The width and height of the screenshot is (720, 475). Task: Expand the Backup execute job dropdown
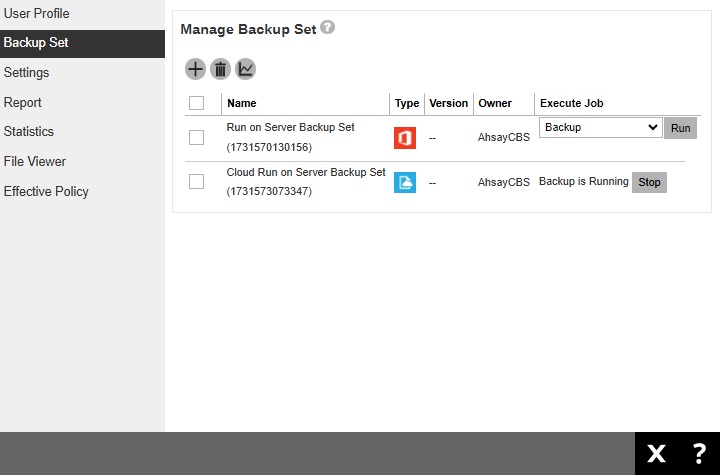[600, 128]
